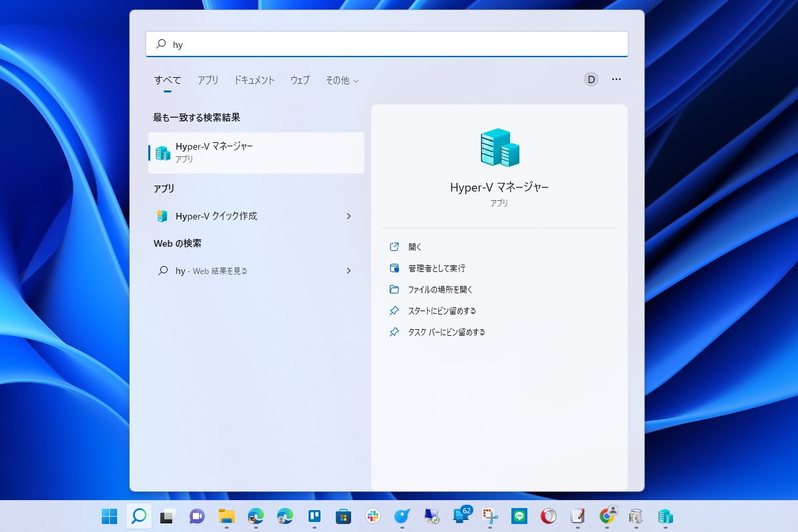This screenshot has height=532, width=798.
Task: Switch to the アプリ tab
Action: (208, 80)
